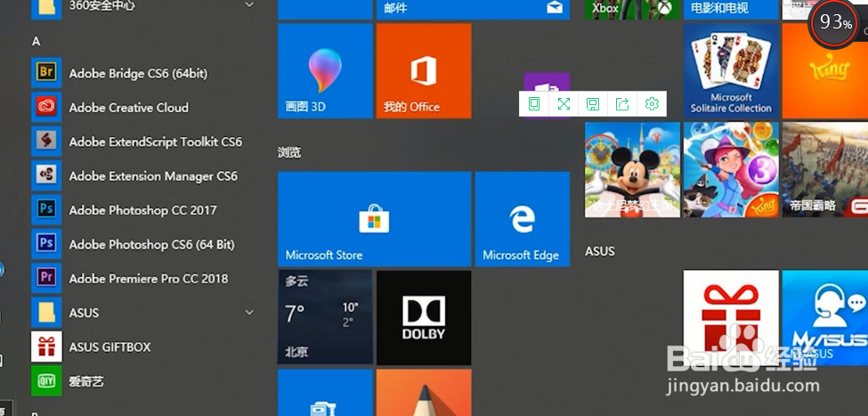Open the Mickey Mouse Disney game tile
868x416 pixels.
tap(632, 169)
